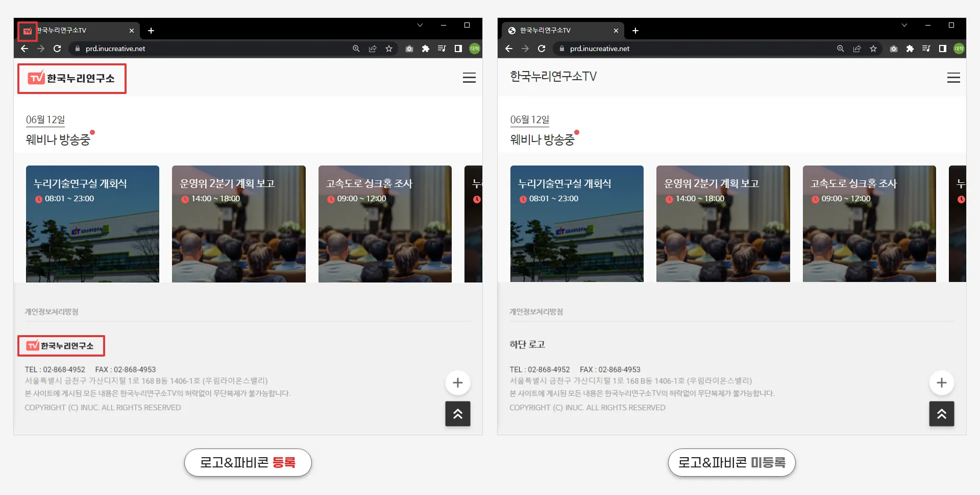Reload the page in the left browser window
The height and width of the screenshot is (495, 980).
[57, 49]
